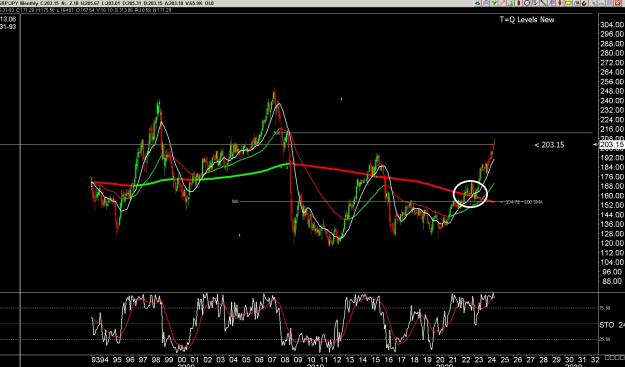Viewport: 625px width, 367px height.
Task: Click the 248.00 price axis value
Action: coord(612,91)
